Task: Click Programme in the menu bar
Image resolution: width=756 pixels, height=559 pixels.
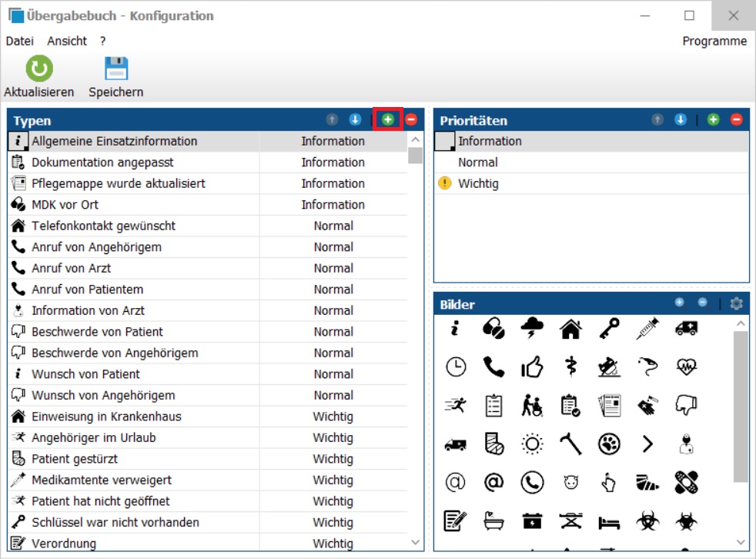Action: (714, 41)
